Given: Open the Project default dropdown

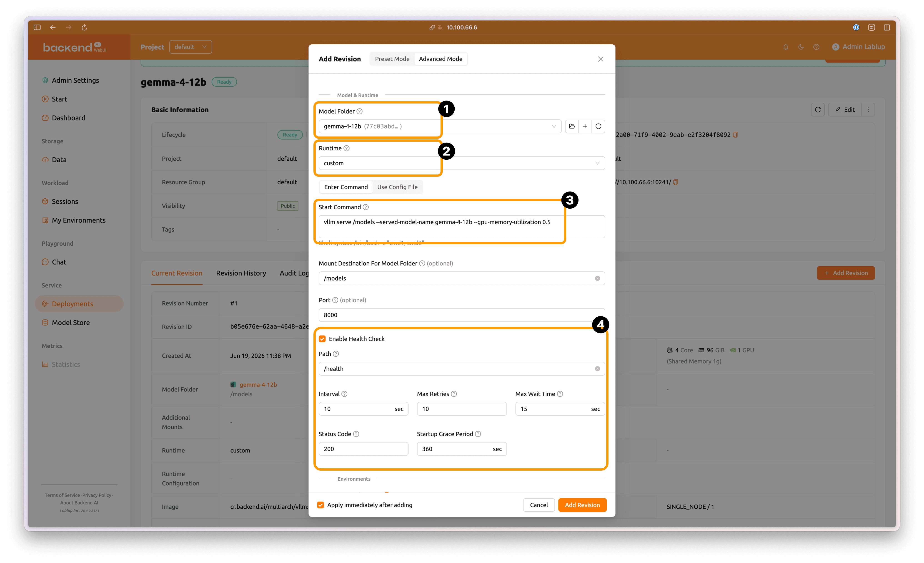Looking at the screenshot, I should 190,47.
